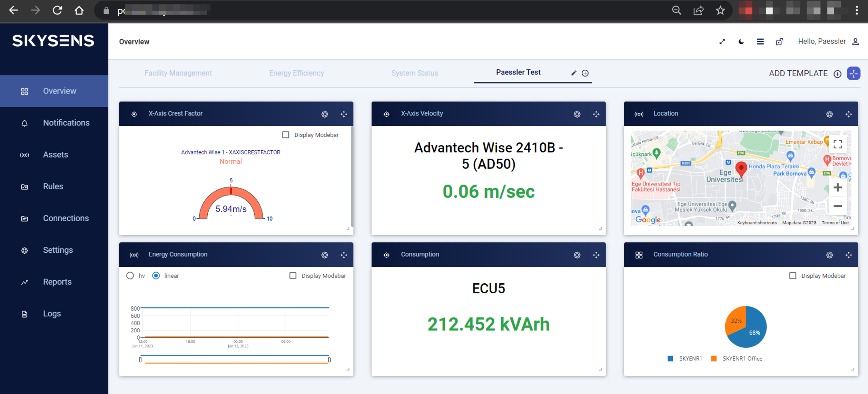Viewport: 868px width, 394px height.
Task: Click move handle on X-Axis Velocity widget
Action: [596, 114]
